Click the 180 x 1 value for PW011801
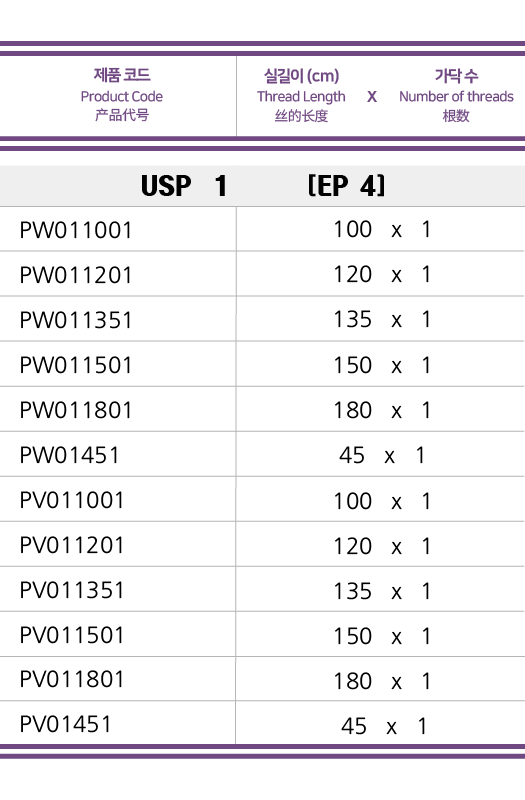 click(382, 410)
